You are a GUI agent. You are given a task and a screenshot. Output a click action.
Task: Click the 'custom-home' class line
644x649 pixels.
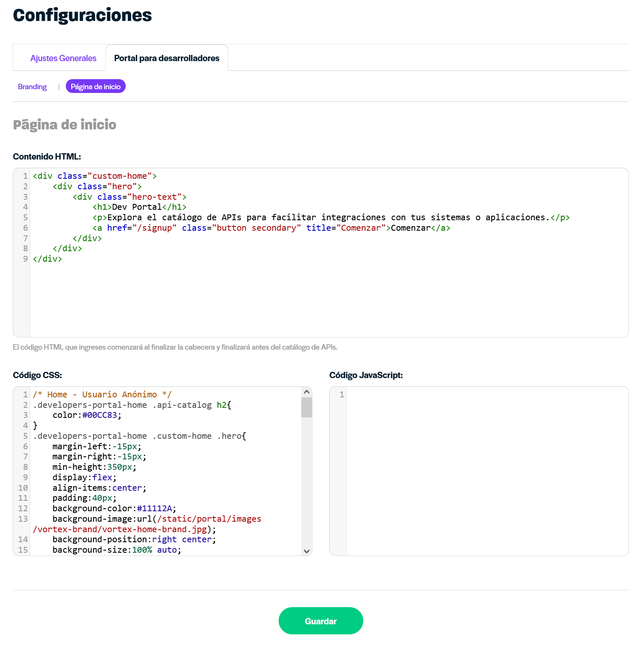(x=95, y=176)
